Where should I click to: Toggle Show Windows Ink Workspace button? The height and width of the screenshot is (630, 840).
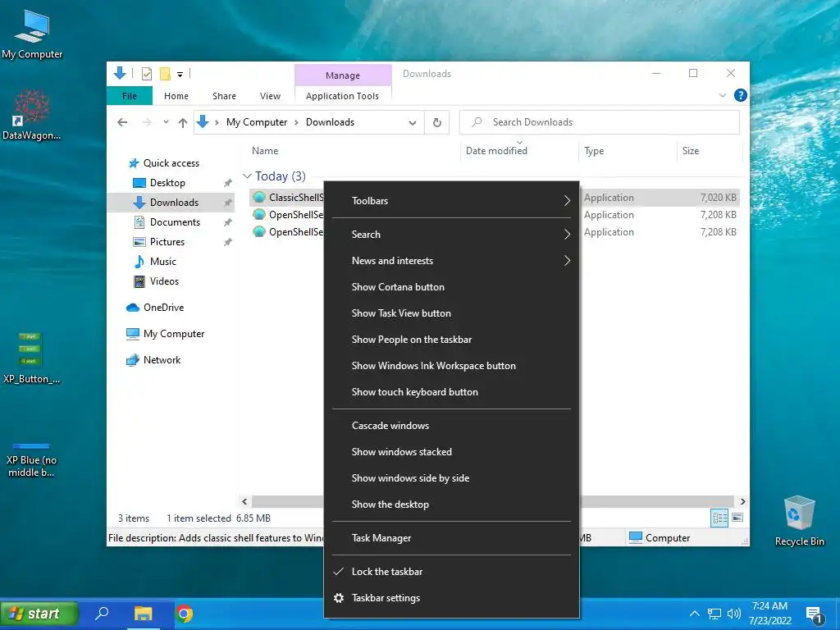tap(452, 366)
